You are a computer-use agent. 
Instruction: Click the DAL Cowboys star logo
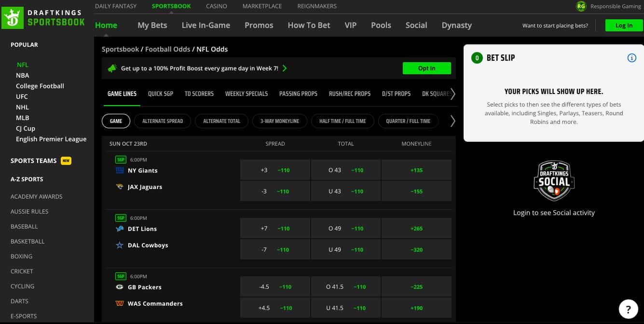pos(120,245)
